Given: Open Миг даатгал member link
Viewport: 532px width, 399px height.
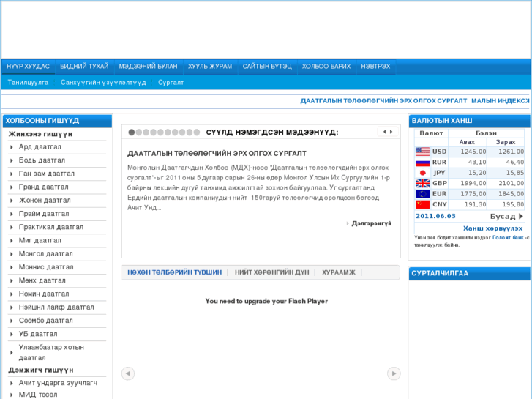Looking at the screenshot, I should [x=40, y=240].
